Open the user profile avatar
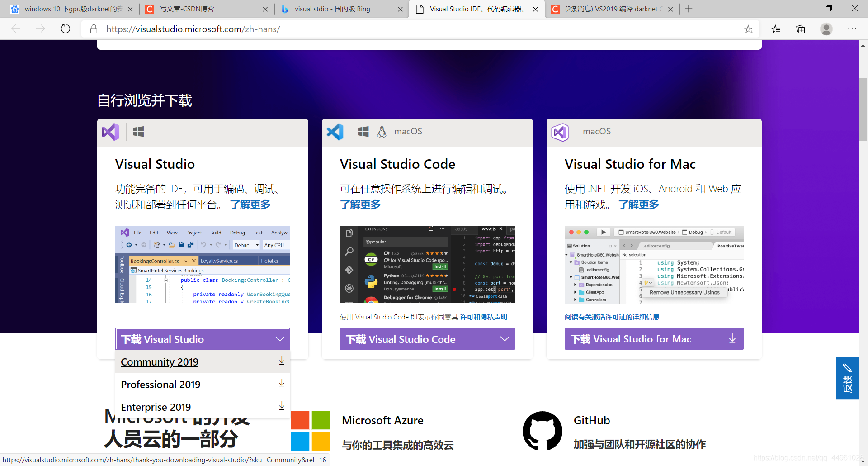Screen dimensions: 868x466 click(826, 29)
